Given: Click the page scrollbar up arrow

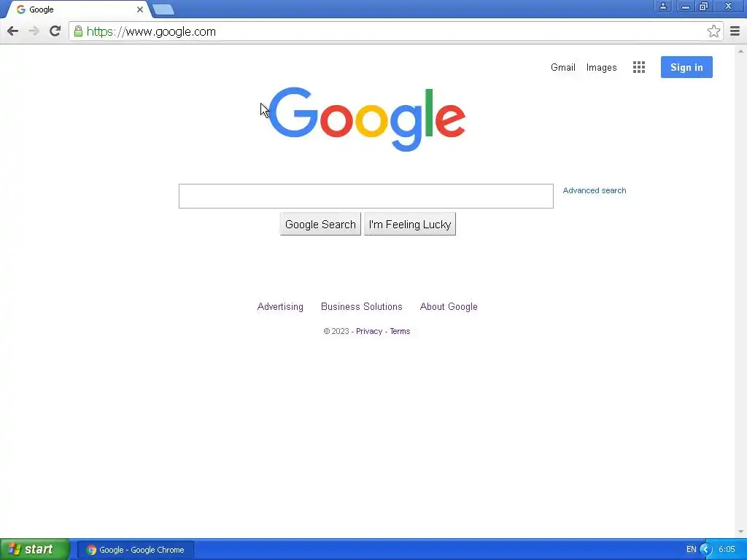Looking at the screenshot, I should coord(740,51).
